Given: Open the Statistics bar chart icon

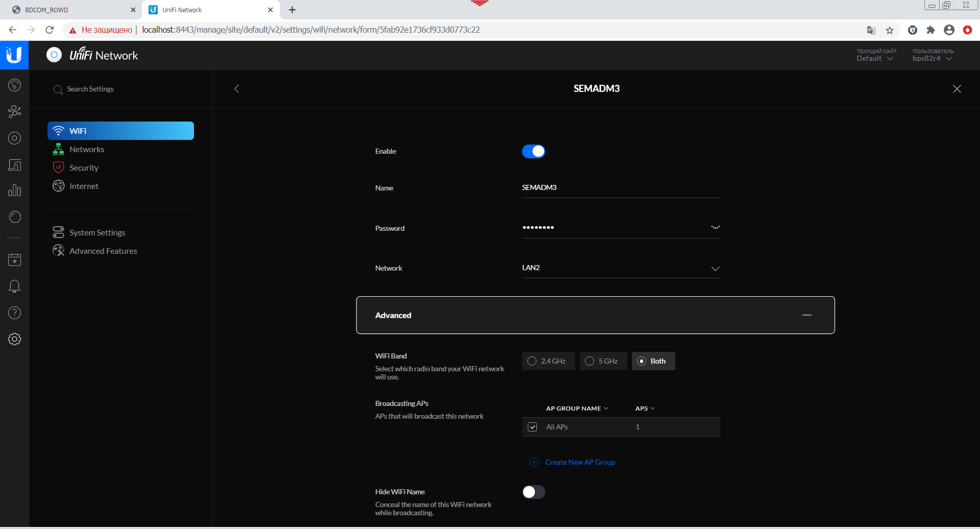Looking at the screenshot, I should [x=14, y=190].
